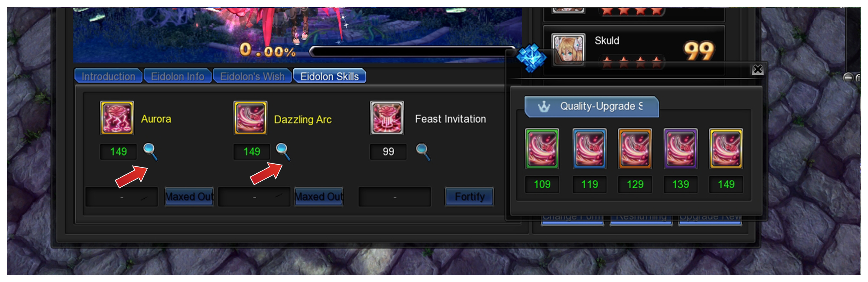
Task: Select the blue quality skill 119
Action: [x=590, y=149]
